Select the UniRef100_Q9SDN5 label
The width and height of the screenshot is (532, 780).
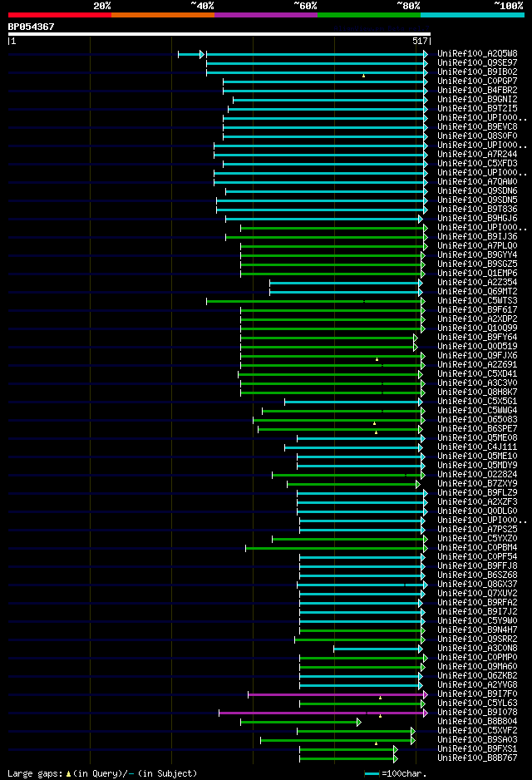pos(477,200)
